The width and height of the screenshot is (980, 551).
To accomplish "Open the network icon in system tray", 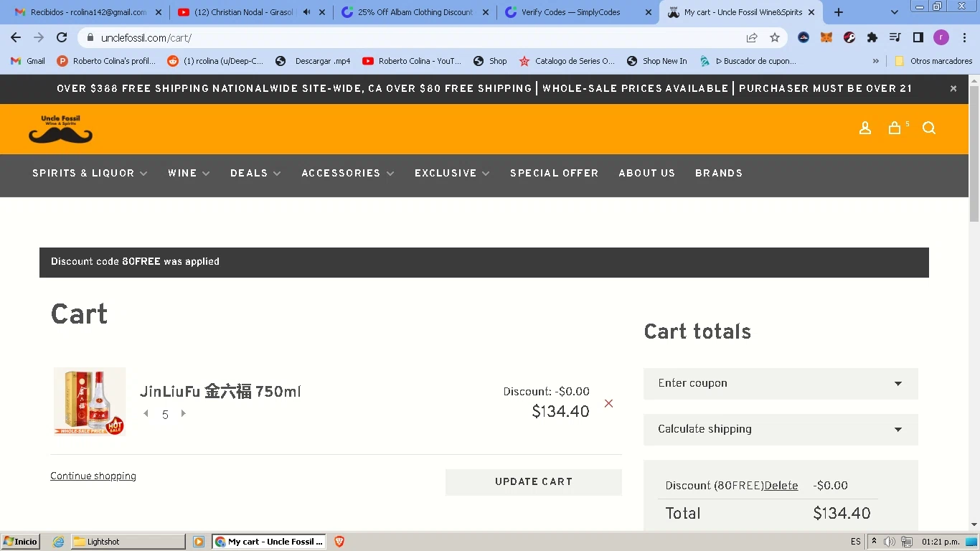I will coord(907,542).
